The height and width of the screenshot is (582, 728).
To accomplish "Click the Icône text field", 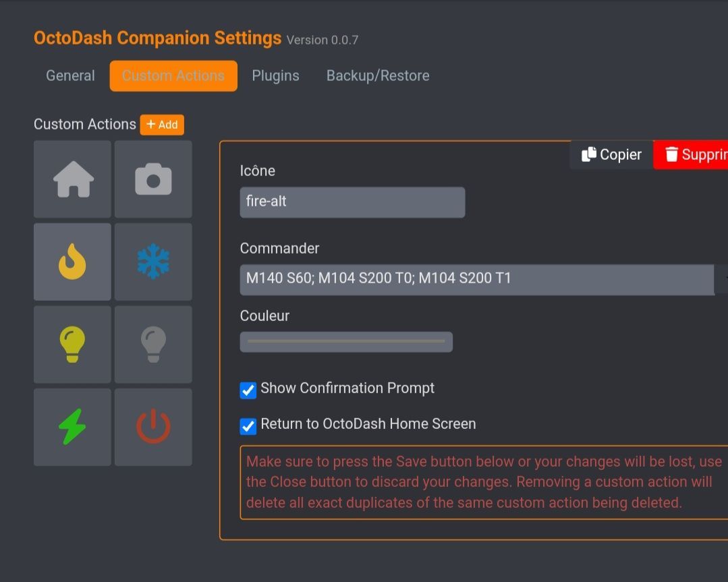I will pyautogui.click(x=352, y=202).
